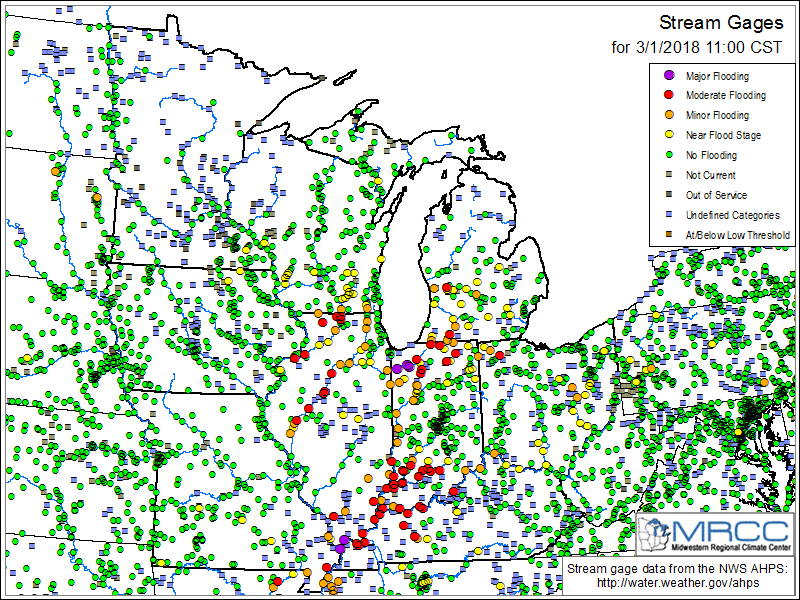
Task: Select the "Major Flooding" legend label
Action: pos(717,76)
